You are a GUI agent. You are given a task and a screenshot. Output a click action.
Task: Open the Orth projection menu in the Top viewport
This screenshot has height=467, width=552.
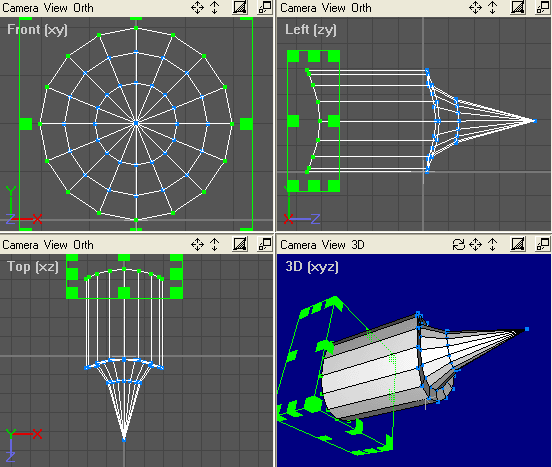[x=83, y=245]
